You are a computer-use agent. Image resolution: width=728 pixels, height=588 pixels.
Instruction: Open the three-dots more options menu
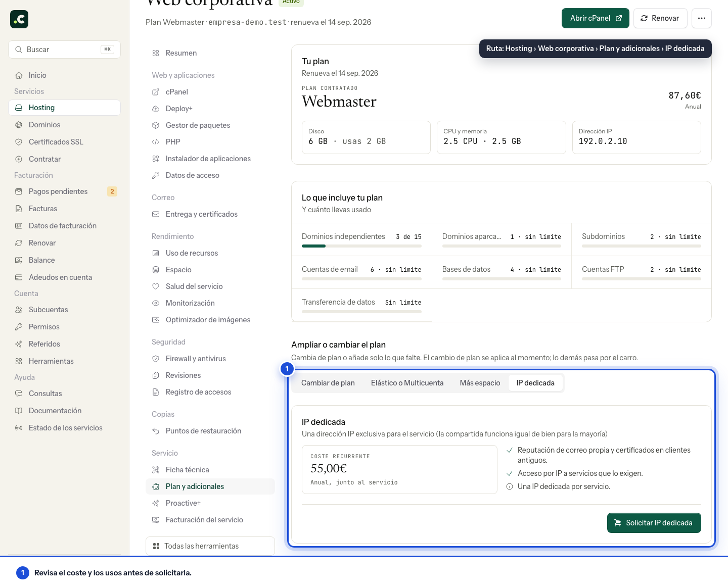(x=702, y=18)
